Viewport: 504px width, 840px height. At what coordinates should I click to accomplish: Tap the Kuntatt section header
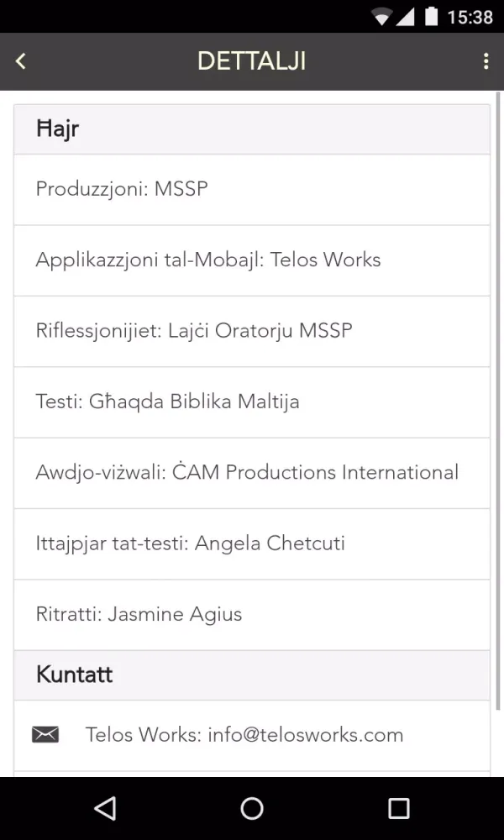tap(252, 675)
